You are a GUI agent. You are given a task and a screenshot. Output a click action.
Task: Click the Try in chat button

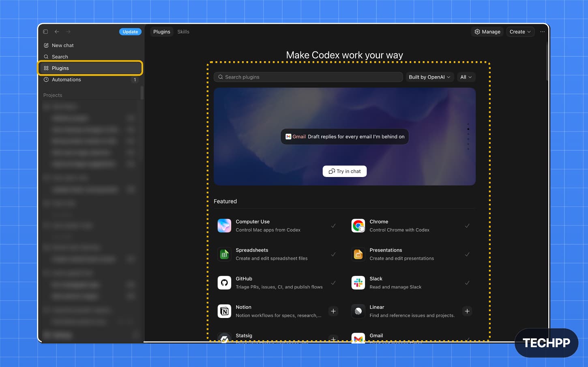tap(345, 171)
